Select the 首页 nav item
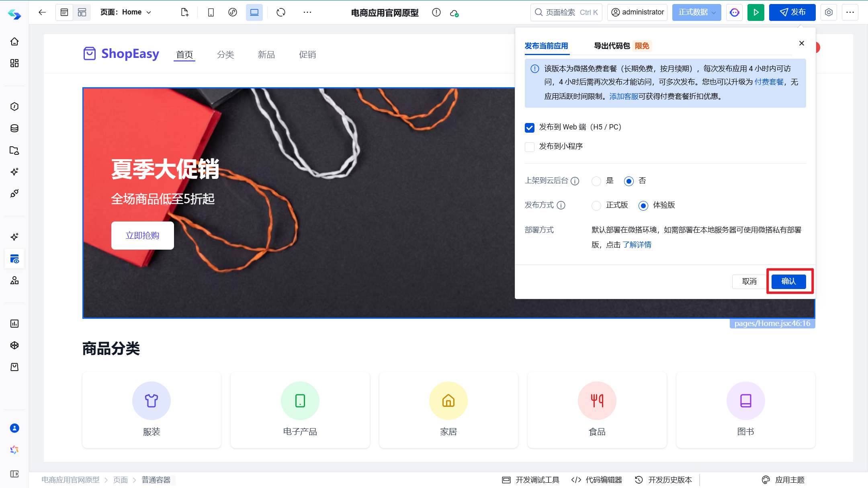The height and width of the screenshot is (488, 868). click(184, 55)
